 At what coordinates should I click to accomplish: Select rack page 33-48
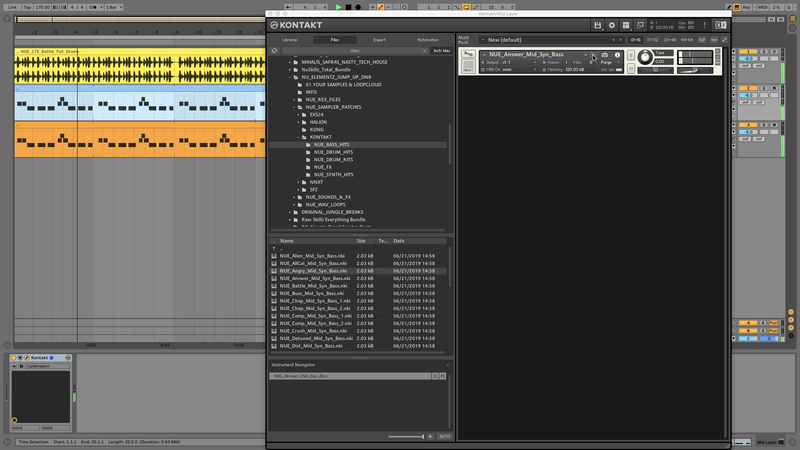[x=669, y=40]
